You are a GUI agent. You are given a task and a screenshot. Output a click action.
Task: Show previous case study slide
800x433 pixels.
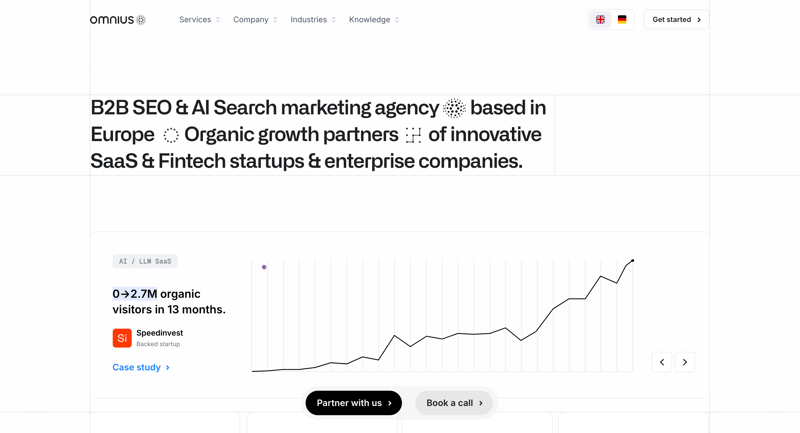(662, 362)
